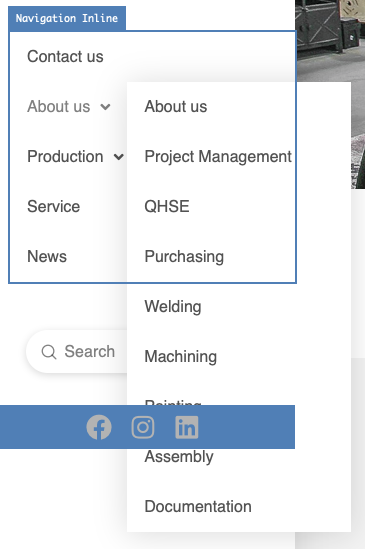Click inside the Search field
The width and height of the screenshot is (365, 549).
(x=77, y=352)
